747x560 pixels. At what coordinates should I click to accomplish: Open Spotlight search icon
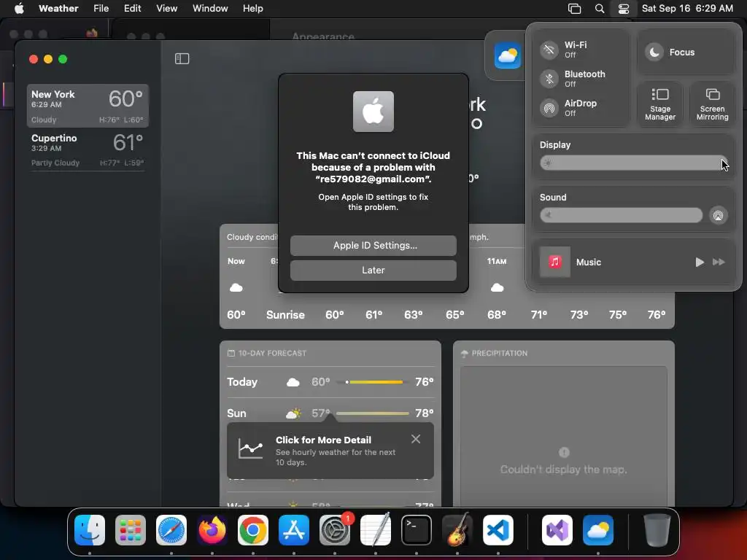point(600,9)
